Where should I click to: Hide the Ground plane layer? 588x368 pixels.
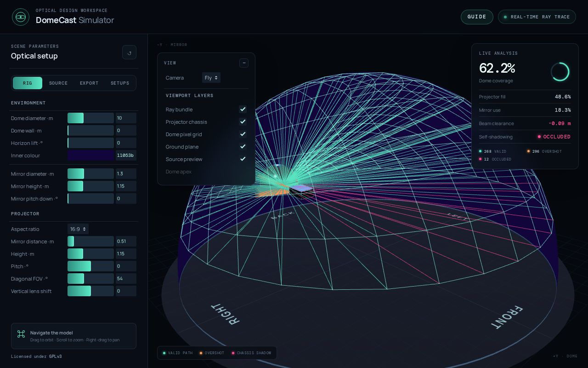tap(243, 147)
